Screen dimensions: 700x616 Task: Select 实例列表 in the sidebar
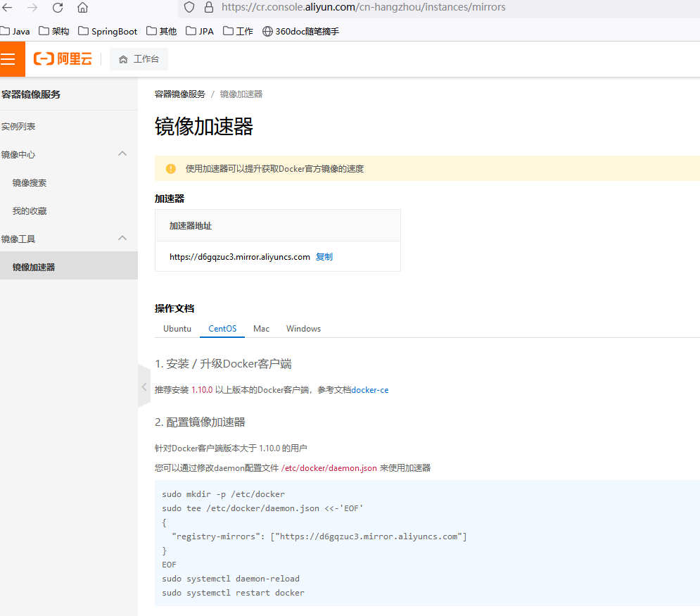point(18,127)
